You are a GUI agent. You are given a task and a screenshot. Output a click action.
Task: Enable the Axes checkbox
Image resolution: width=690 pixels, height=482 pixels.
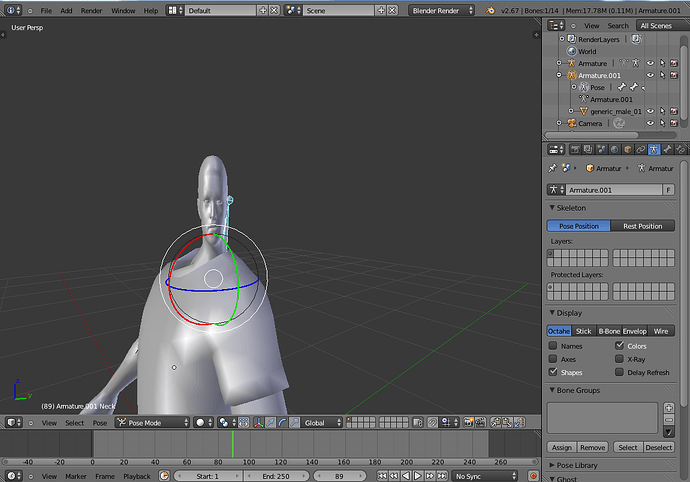pyautogui.click(x=553, y=359)
